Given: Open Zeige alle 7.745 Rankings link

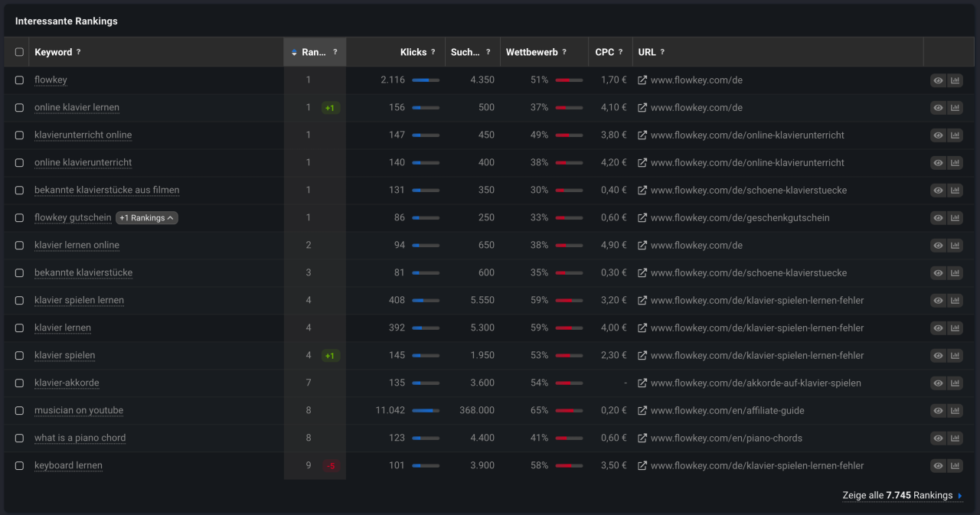Looking at the screenshot, I should click(903, 496).
